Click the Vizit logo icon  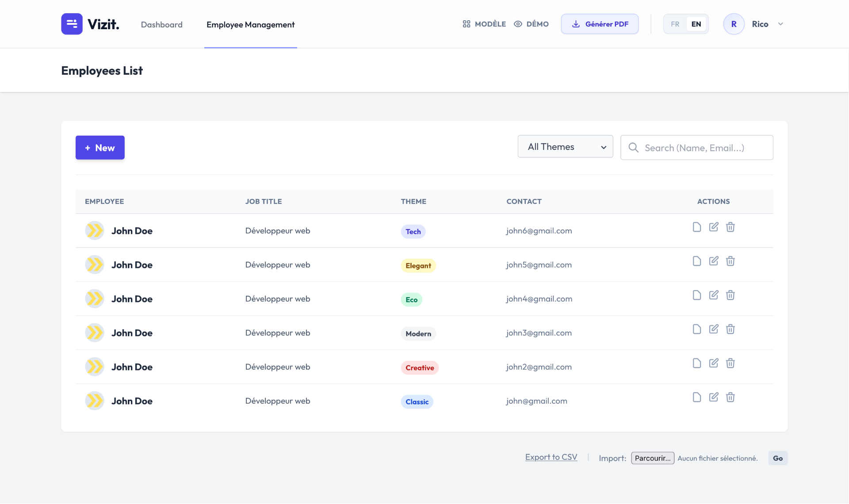click(72, 24)
